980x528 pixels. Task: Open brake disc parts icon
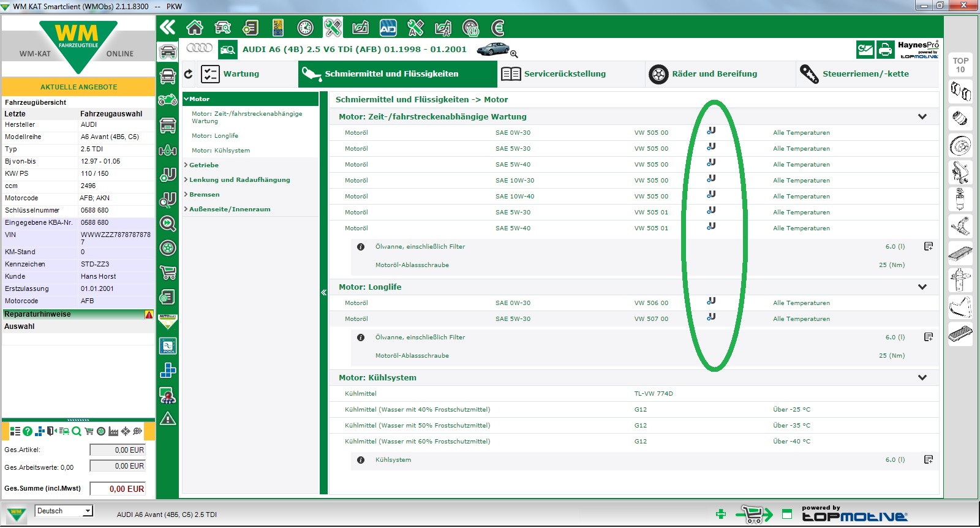(x=960, y=146)
